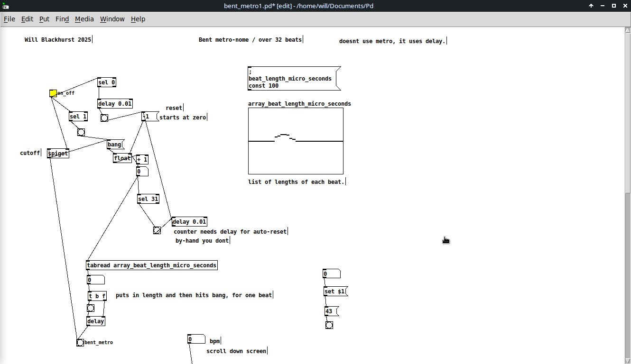This screenshot has width=631, height=364.
Task: Click the comment 'Will Blackhurst 2025'
Action: click(58, 40)
